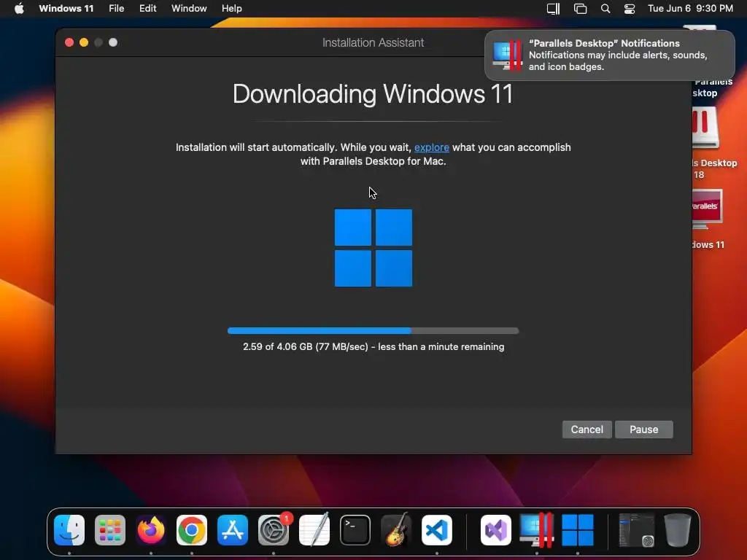Click the 'Installation Assistant' window title
Image resolution: width=747 pixels, height=560 pixels.
(x=373, y=43)
